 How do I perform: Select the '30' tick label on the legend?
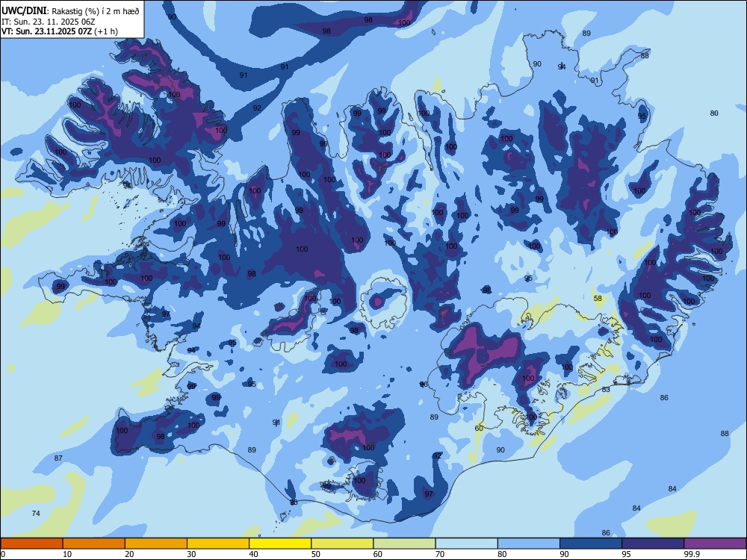pyautogui.click(x=191, y=554)
